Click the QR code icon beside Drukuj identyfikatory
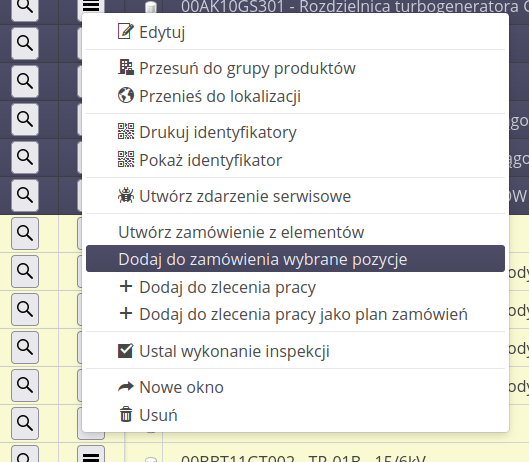This screenshot has height=462, width=529. (126, 131)
